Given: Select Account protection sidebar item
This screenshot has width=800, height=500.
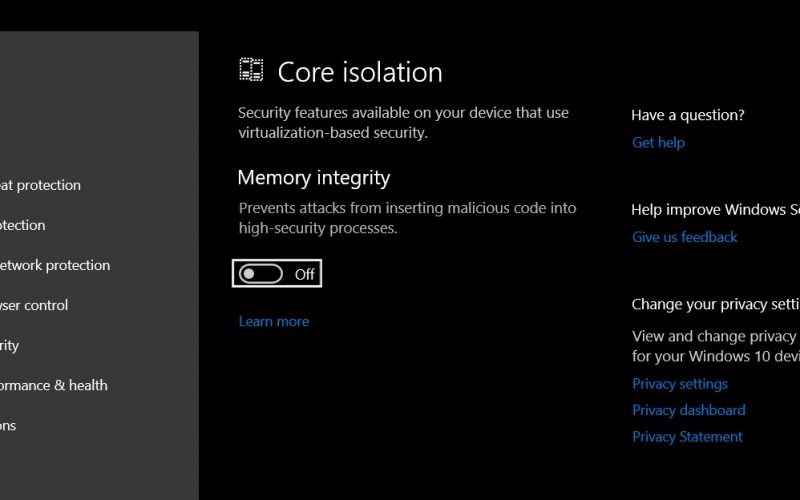Looking at the screenshot, I should click(22, 225).
